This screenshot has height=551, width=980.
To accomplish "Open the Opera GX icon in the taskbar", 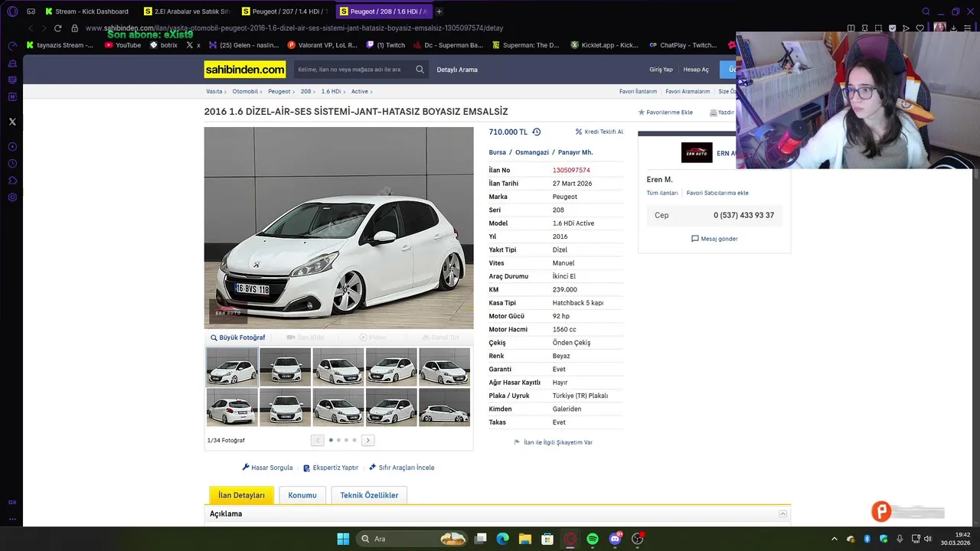I will pos(570,539).
